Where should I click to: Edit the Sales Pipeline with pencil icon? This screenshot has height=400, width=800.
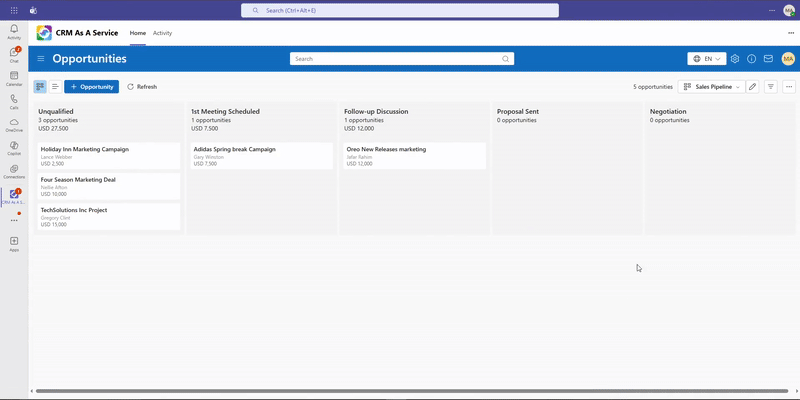(752, 87)
